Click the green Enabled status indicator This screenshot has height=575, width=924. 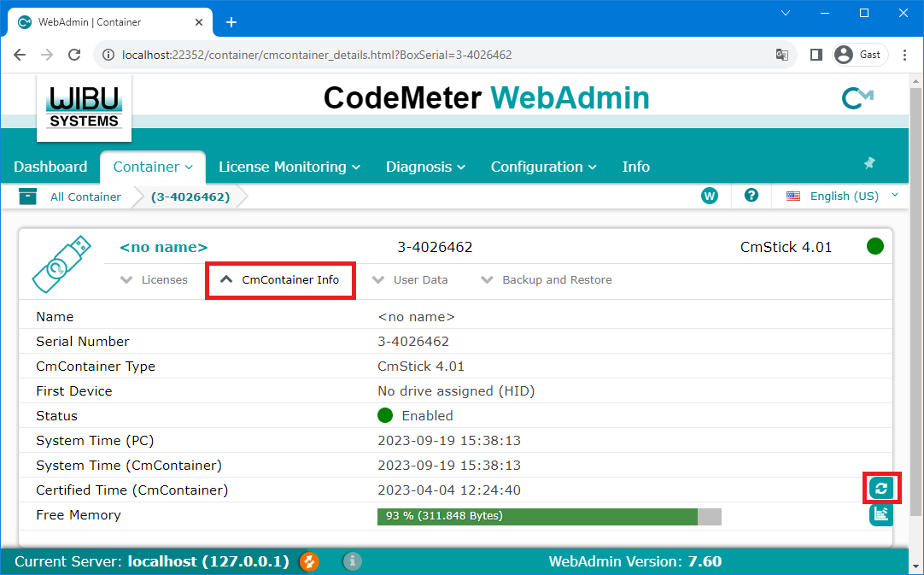(x=384, y=415)
